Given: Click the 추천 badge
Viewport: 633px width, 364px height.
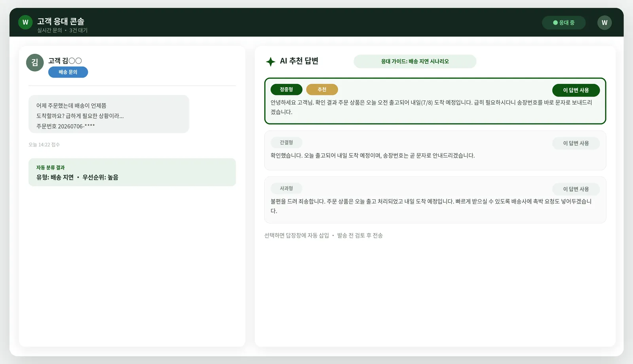Looking at the screenshot, I should (x=322, y=89).
